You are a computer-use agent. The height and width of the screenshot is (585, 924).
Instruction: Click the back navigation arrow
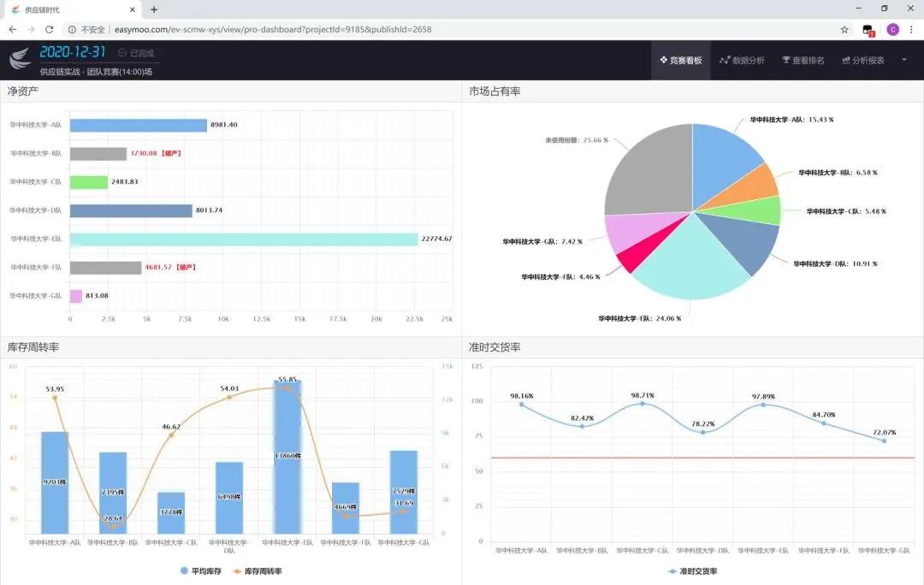(12, 29)
